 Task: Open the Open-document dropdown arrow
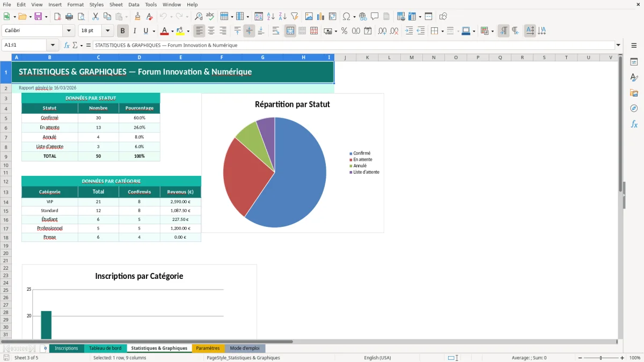point(30,17)
